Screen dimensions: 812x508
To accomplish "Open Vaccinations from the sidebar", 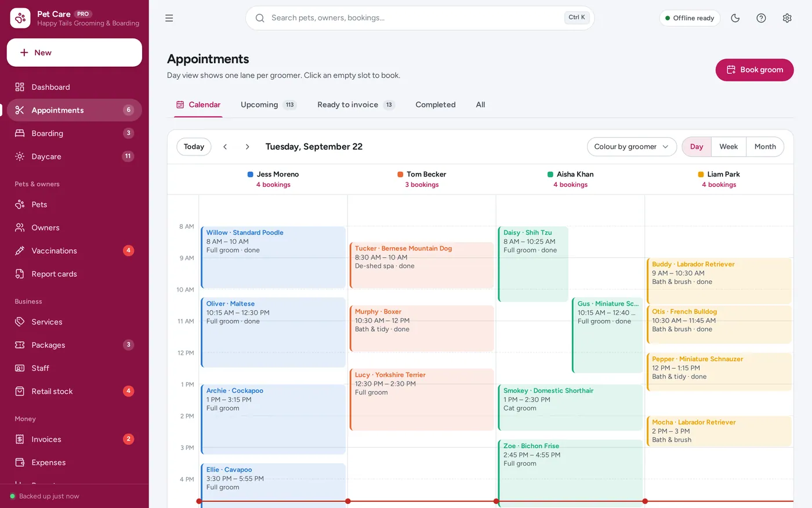I will tap(74, 251).
